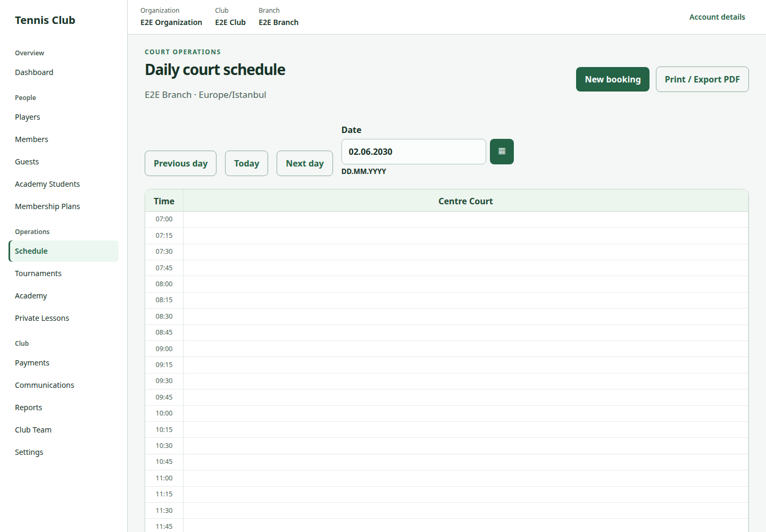The width and height of the screenshot is (766, 532).
Task: Open Account details link
Action: [717, 17]
